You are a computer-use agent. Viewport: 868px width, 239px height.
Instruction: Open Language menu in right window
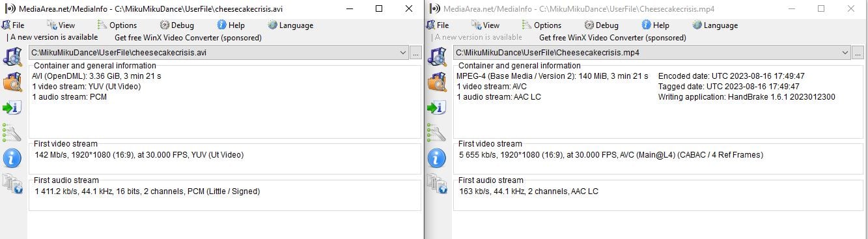point(714,25)
